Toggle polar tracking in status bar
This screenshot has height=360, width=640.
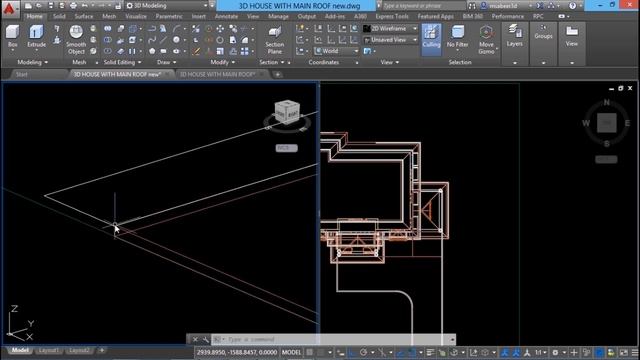363,352
